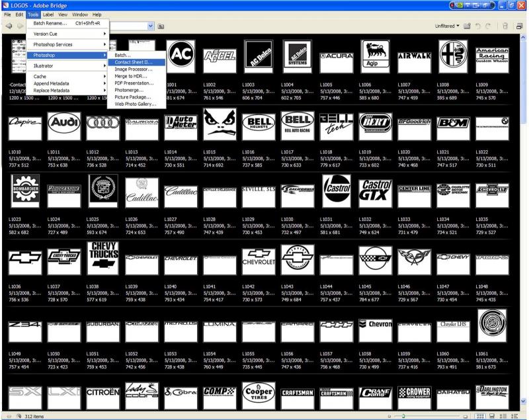The image size is (529, 420).
Task: Expand the Illustrator submenu
Action: tap(67, 65)
